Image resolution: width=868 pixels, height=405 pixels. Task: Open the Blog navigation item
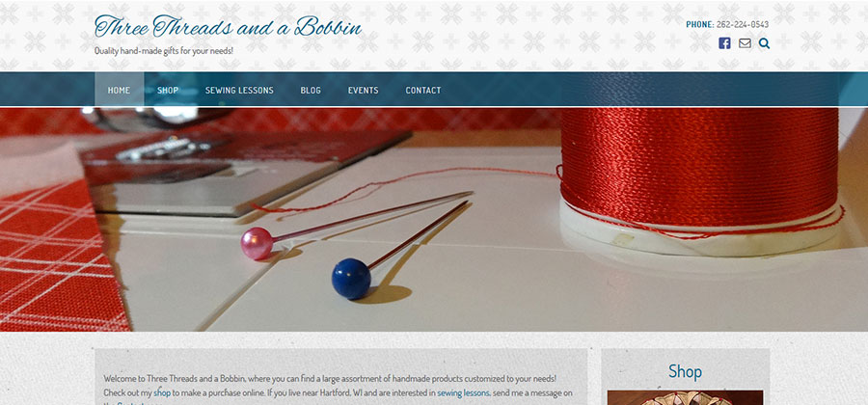(x=311, y=90)
